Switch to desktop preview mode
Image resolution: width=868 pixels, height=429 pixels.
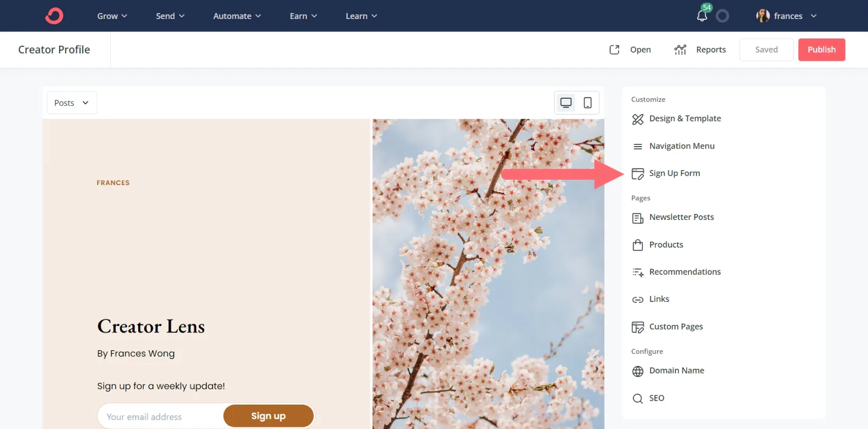[566, 103]
